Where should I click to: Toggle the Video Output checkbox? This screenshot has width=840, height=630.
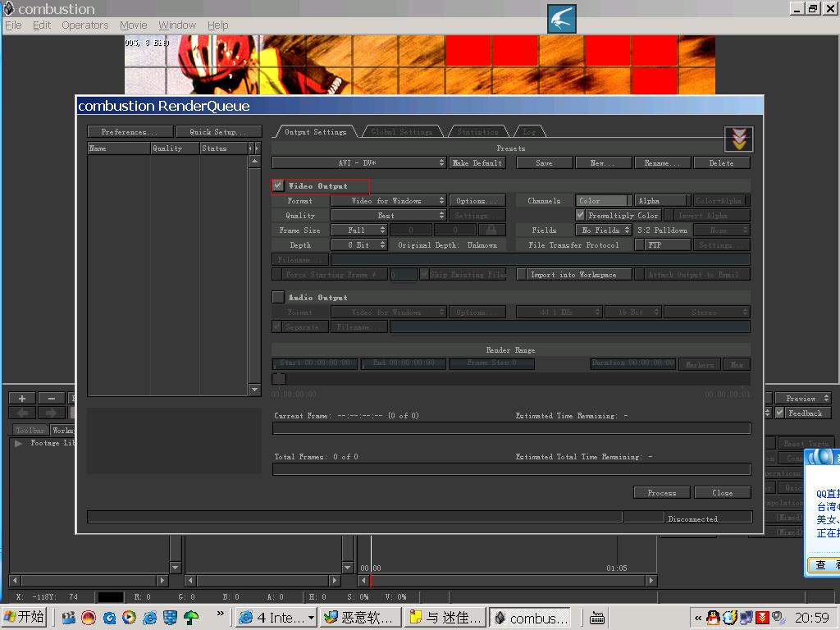point(277,185)
